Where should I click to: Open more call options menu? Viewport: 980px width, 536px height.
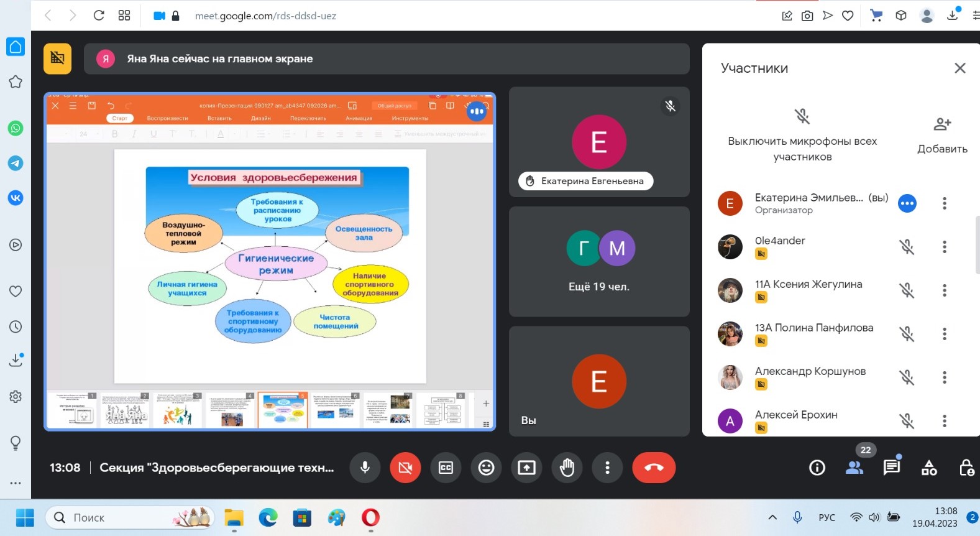pyautogui.click(x=607, y=468)
